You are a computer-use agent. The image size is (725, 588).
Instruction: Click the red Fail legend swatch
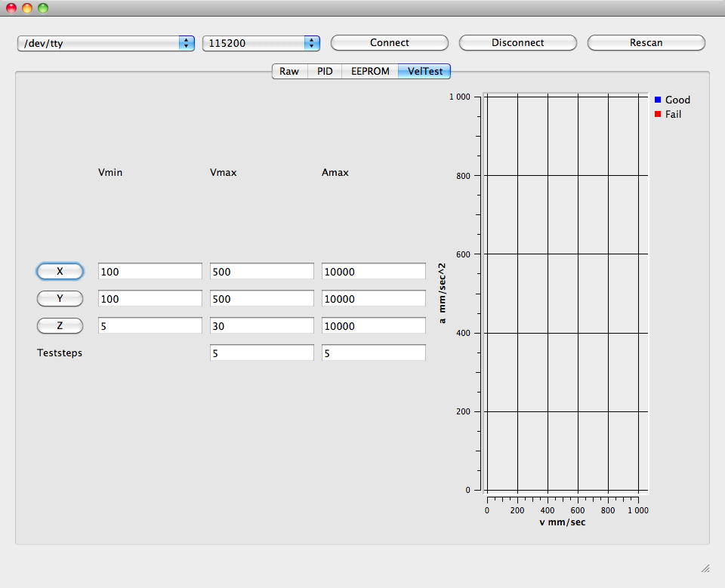658,115
